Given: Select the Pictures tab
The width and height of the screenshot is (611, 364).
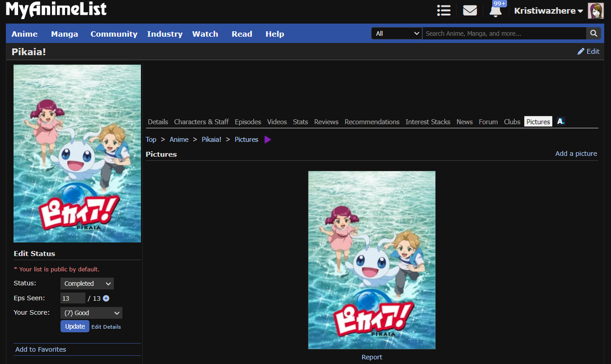Looking at the screenshot, I should pos(538,122).
